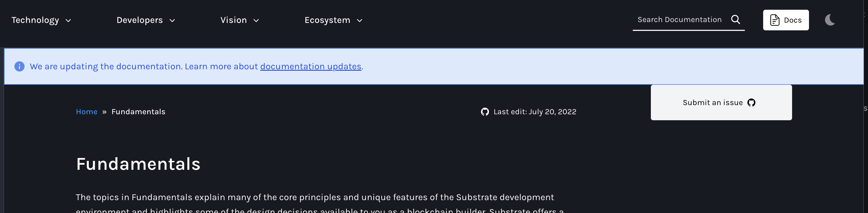868x213 pixels.
Task: Open the Technology menu label
Action: click(x=36, y=20)
